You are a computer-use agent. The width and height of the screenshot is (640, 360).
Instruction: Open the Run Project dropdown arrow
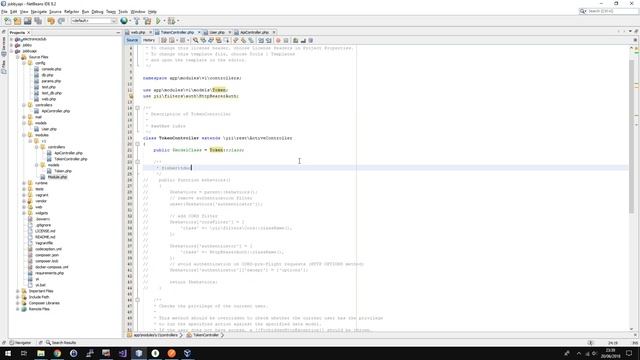[164, 21]
